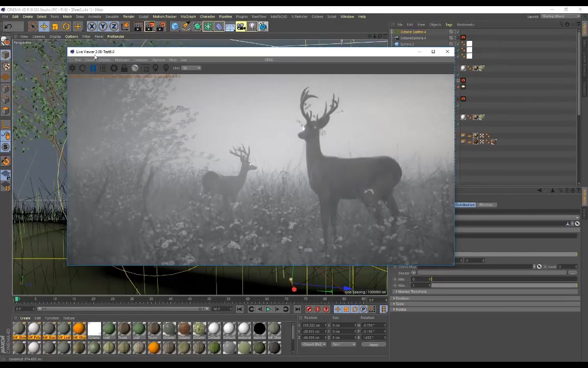Viewport: 588px width, 368px height.
Task: Select the Move tool in the main toolbar
Action: tap(44, 27)
